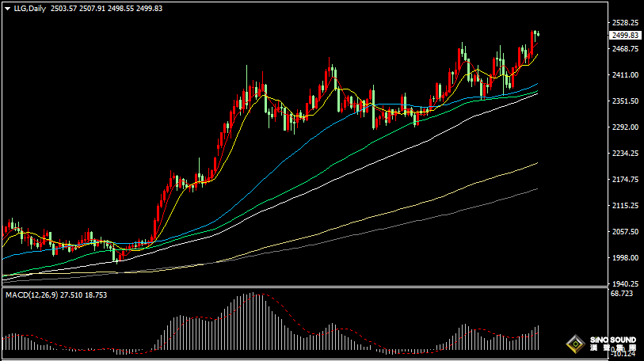Click the 2528.25 price axis label

coord(625,23)
